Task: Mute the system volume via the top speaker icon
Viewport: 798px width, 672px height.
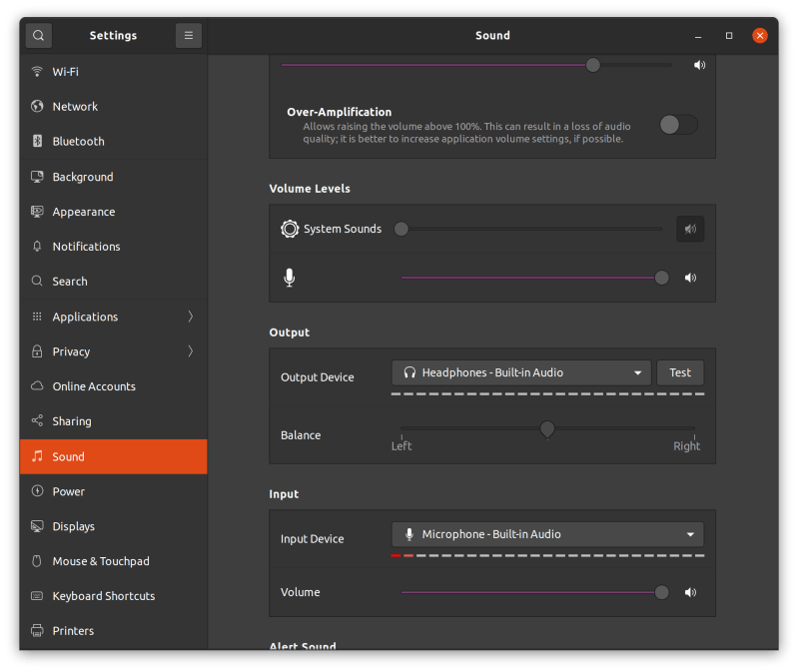Action: [x=700, y=65]
